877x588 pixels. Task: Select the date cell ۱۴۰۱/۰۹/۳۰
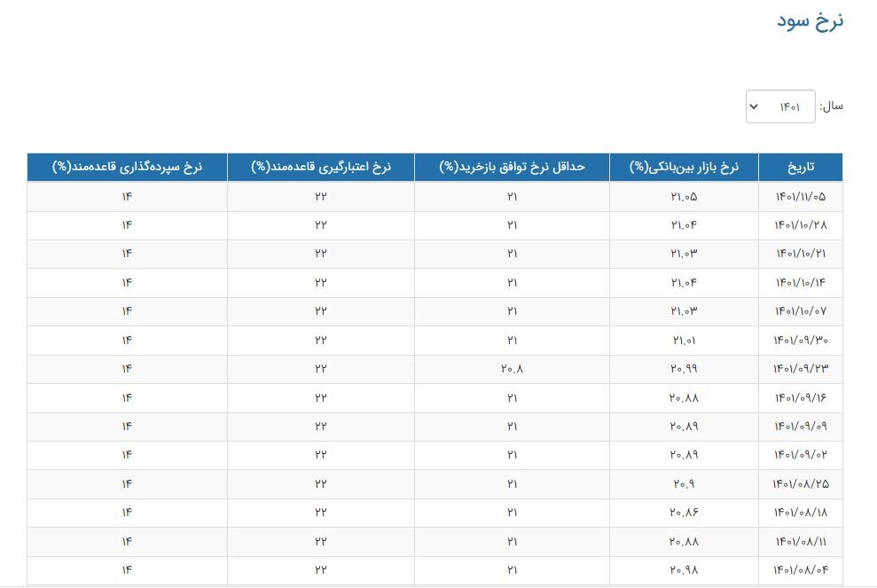pyautogui.click(x=801, y=341)
